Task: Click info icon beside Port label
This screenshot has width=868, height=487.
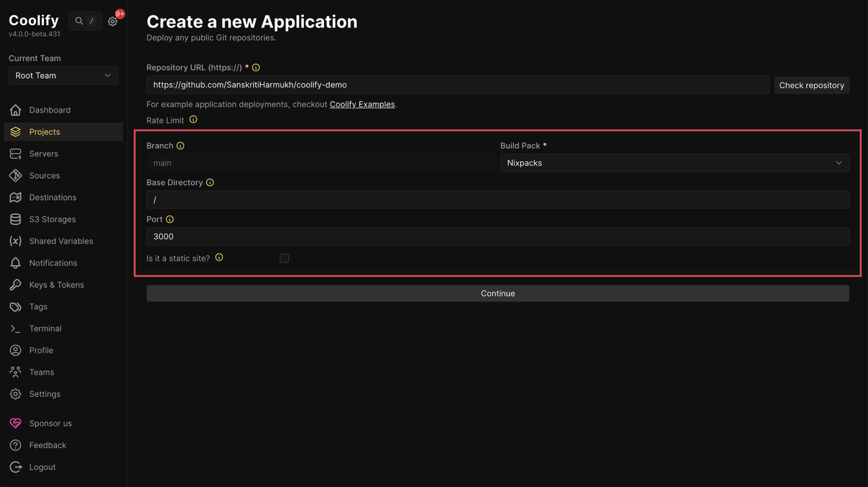Action: 170,219
